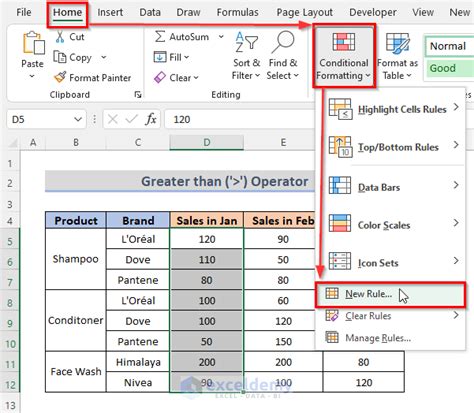The width and height of the screenshot is (474, 413).
Task: Switch to the Data tab
Action: 150,12
